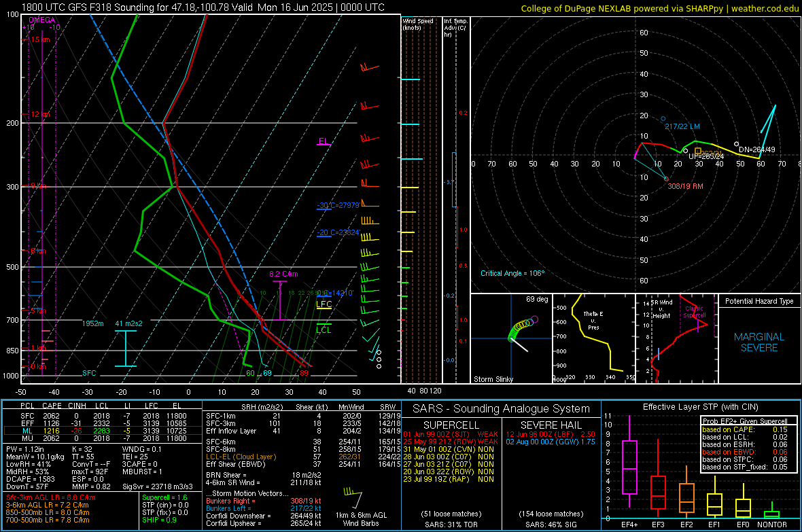The height and width of the screenshot is (532, 802).
Task: Select the MU parcel row
Action: click(x=103, y=438)
